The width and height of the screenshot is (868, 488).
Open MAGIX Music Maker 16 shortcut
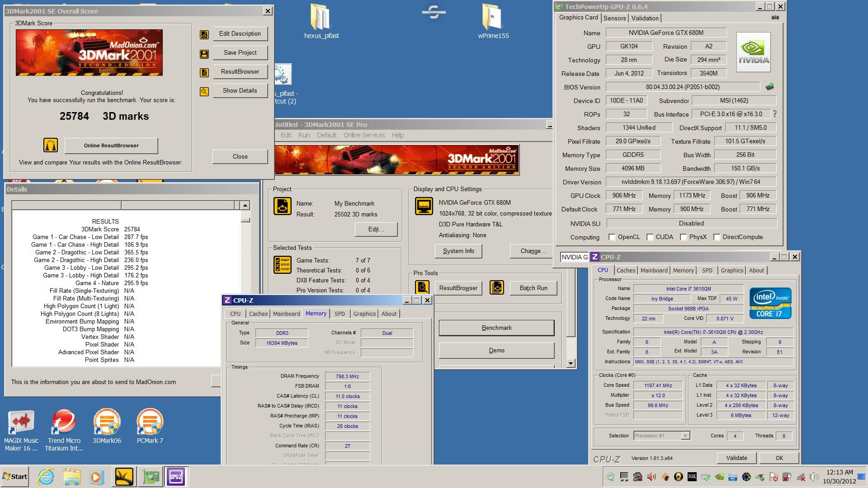tap(21, 430)
